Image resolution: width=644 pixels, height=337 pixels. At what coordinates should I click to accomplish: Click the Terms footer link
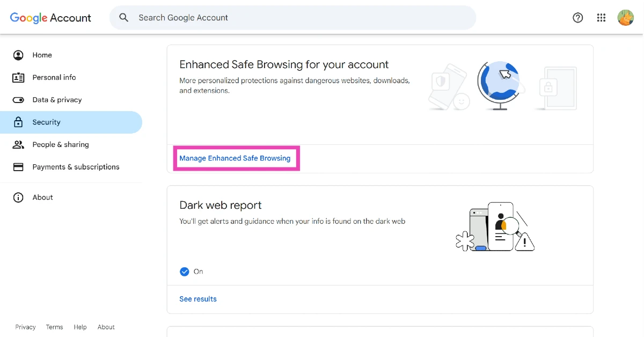pos(54,327)
